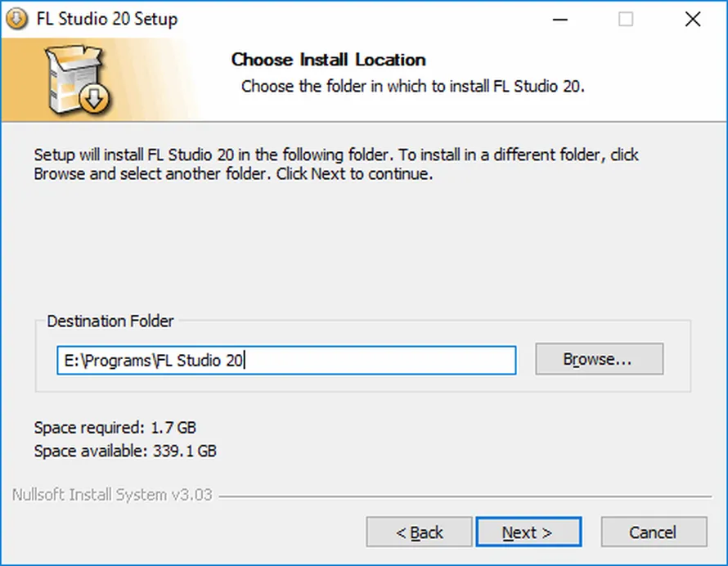This screenshot has height=566, width=728.
Task: Click the Destination Folder group label
Action: pos(110,321)
